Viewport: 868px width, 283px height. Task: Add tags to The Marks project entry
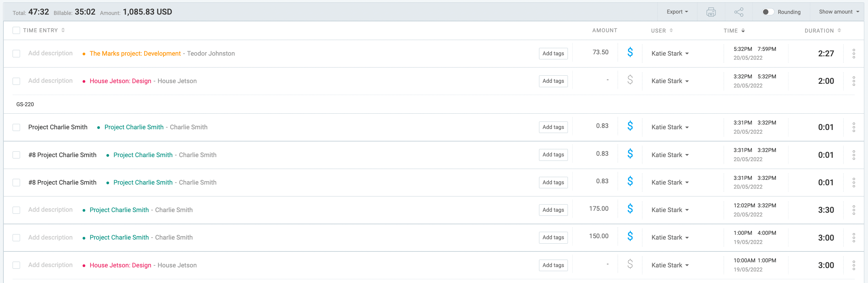553,54
